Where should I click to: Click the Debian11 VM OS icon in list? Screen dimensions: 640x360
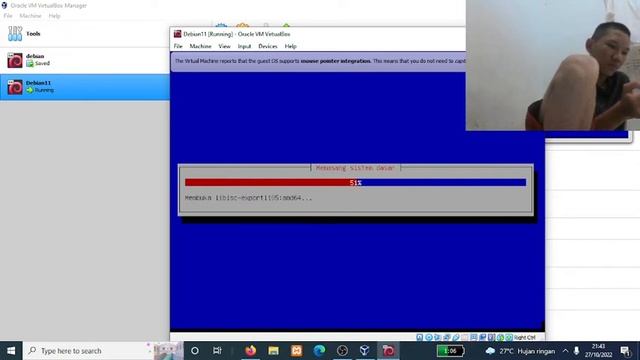[x=15, y=87]
